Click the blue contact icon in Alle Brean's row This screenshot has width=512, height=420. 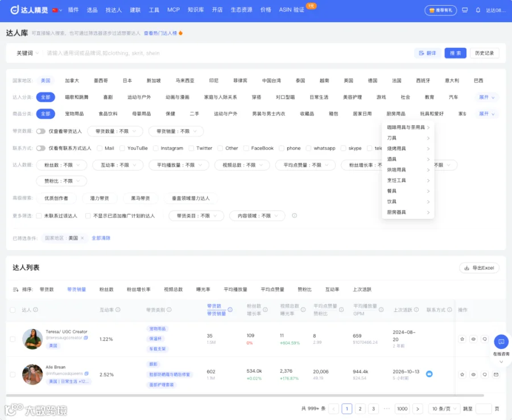pos(430,374)
